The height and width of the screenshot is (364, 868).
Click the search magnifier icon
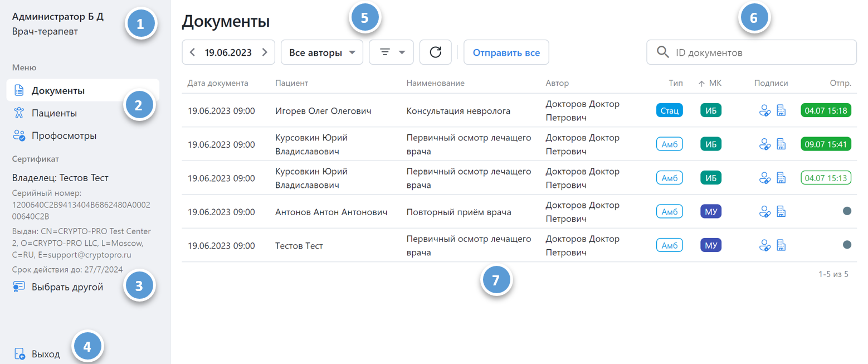tap(662, 52)
